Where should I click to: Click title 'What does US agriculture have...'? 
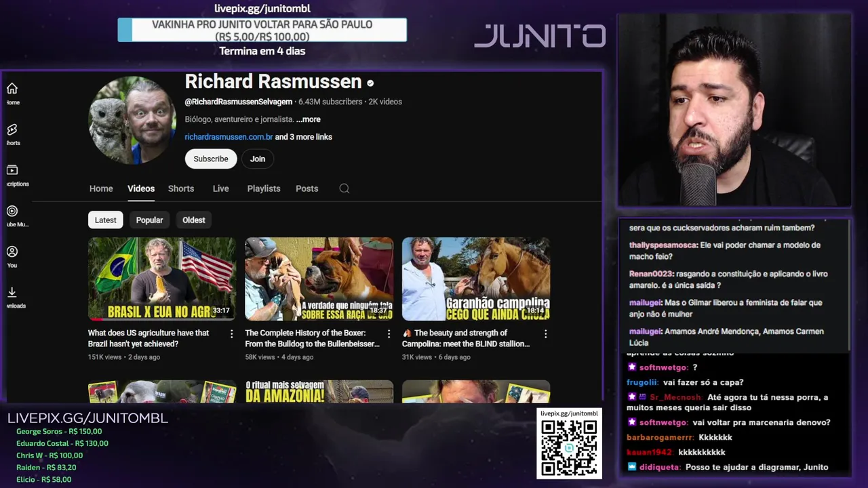coord(149,338)
